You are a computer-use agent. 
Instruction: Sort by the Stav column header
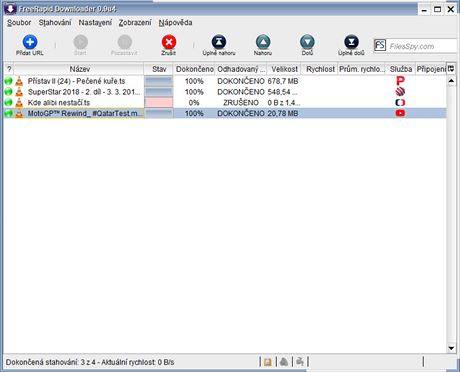(x=159, y=69)
